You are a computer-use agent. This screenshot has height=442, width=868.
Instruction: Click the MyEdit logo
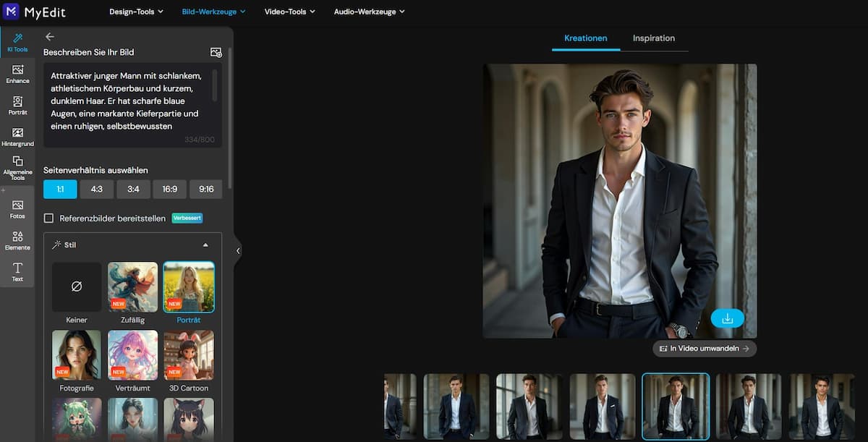point(35,12)
